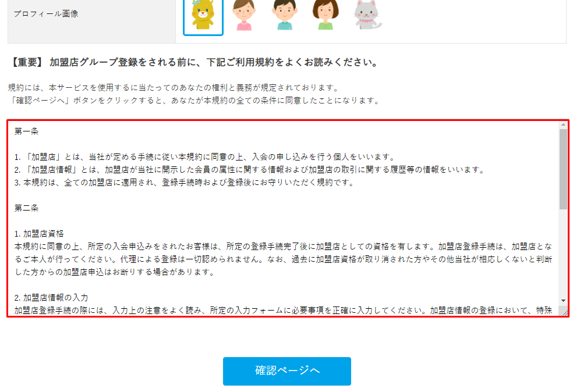Select the woman in green shirt avatar
Screen dimensions: 580x392
click(326, 15)
